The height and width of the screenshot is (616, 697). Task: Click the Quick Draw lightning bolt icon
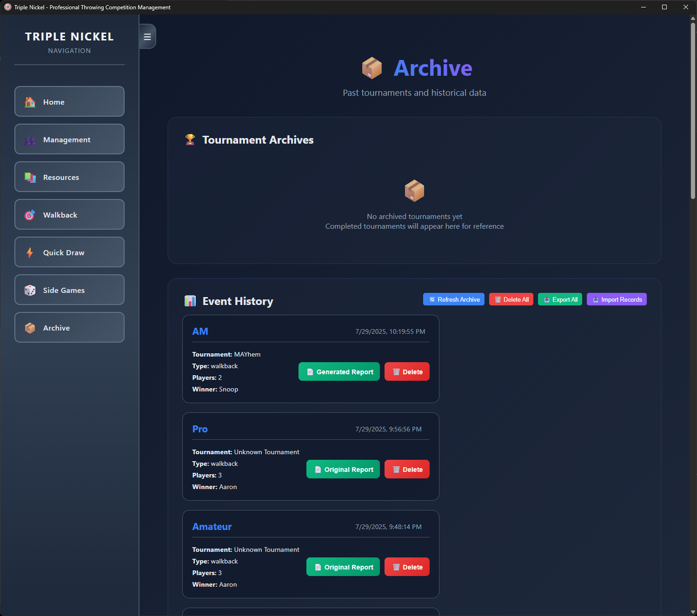point(30,253)
